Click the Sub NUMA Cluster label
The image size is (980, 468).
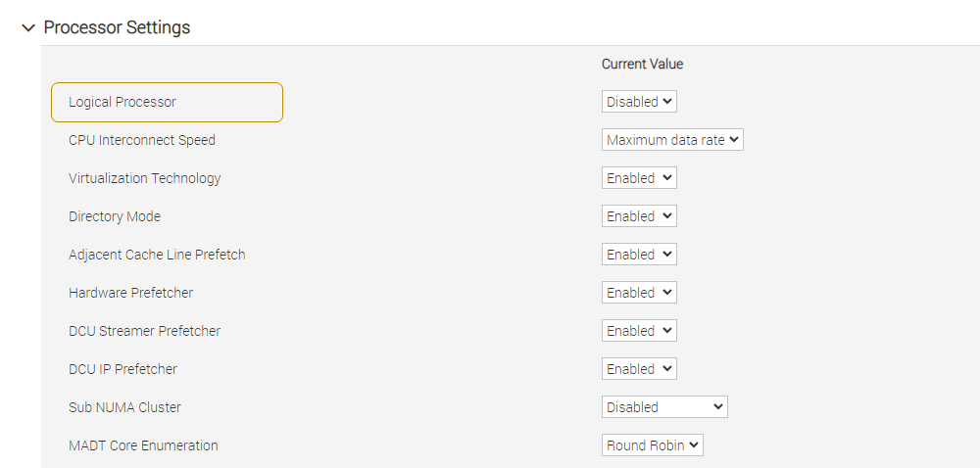pos(124,407)
